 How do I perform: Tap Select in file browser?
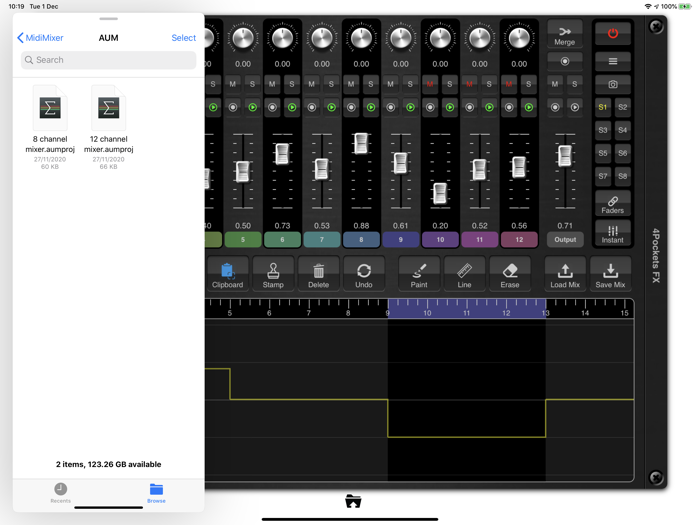point(183,38)
